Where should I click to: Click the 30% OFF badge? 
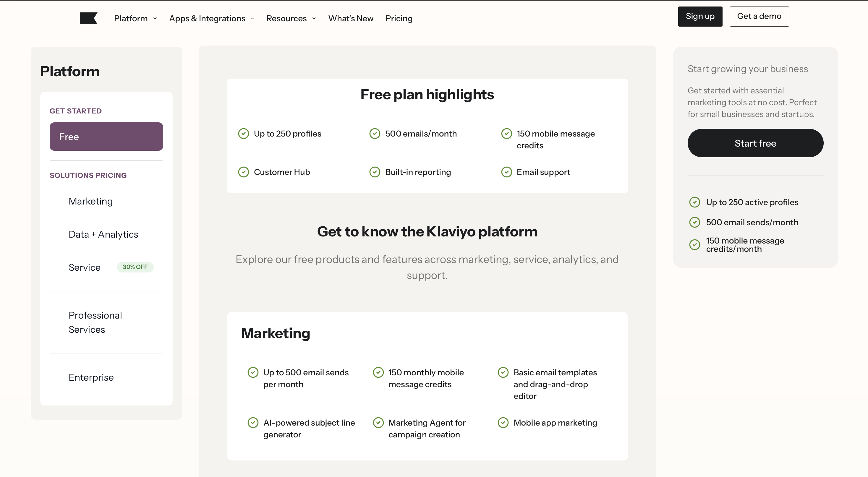(x=135, y=267)
